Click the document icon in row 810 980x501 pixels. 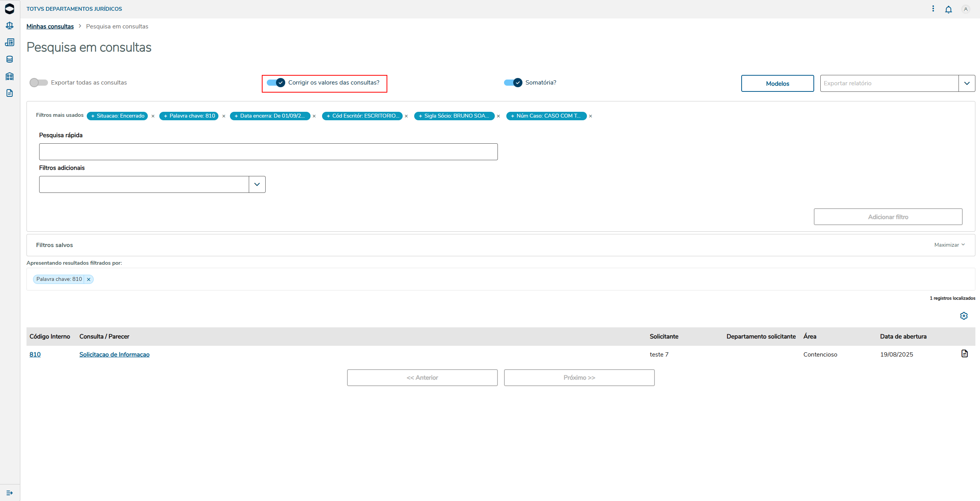964,353
